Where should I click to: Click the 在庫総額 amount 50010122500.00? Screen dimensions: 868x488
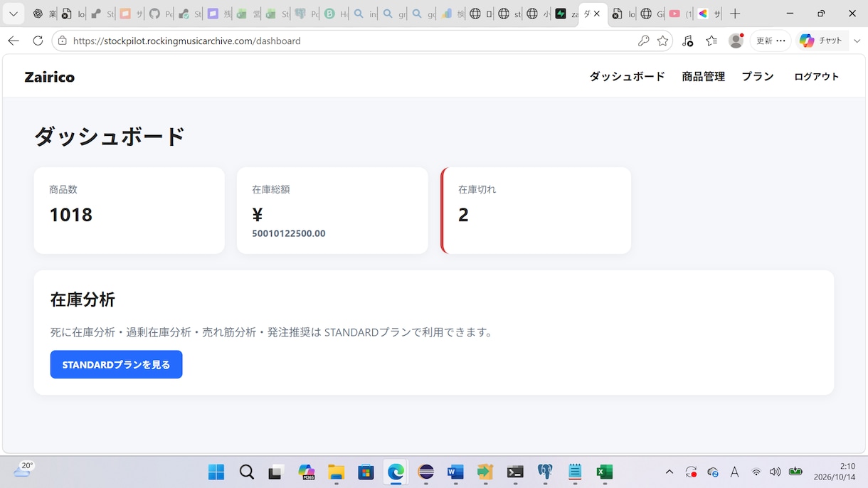[288, 233]
